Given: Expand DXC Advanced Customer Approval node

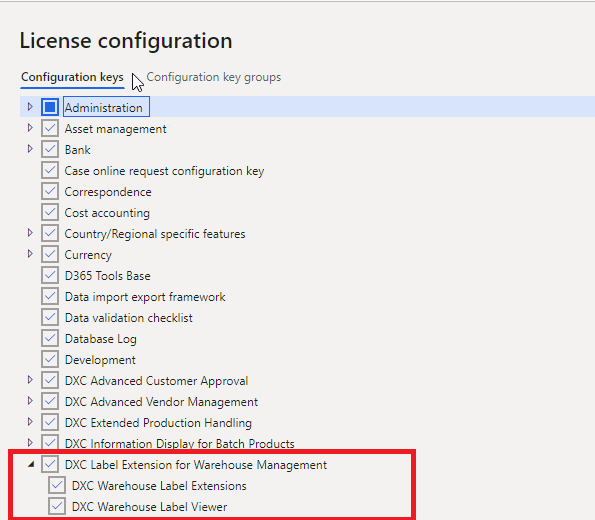Looking at the screenshot, I should click(x=30, y=380).
